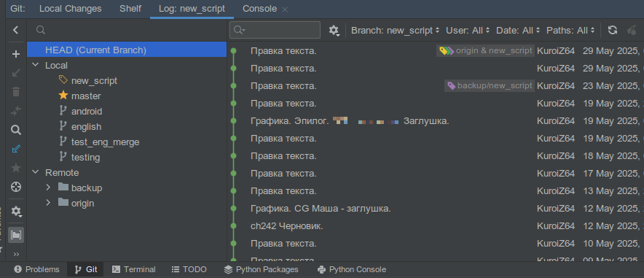Screen dimensions: 644x278
Task: Select the master branch
Action: (86, 96)
